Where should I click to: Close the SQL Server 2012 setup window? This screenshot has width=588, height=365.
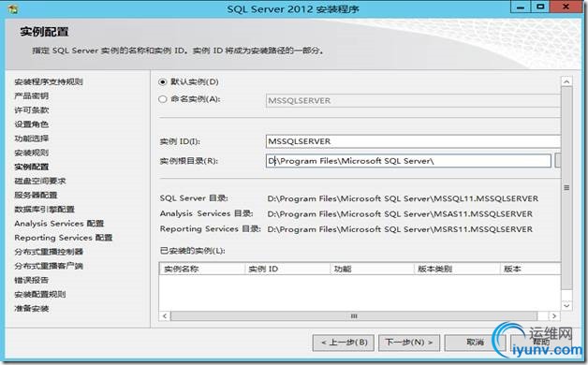click(x=566, y=7)
